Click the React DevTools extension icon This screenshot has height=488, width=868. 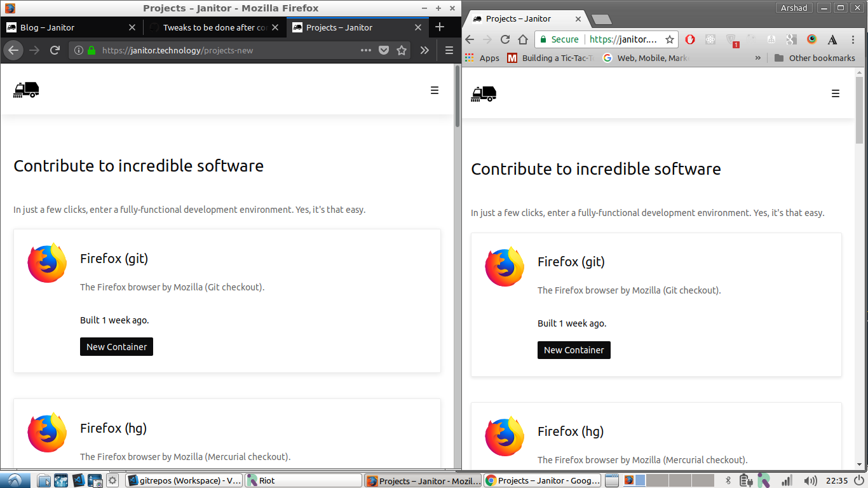(x=710, y=39)
